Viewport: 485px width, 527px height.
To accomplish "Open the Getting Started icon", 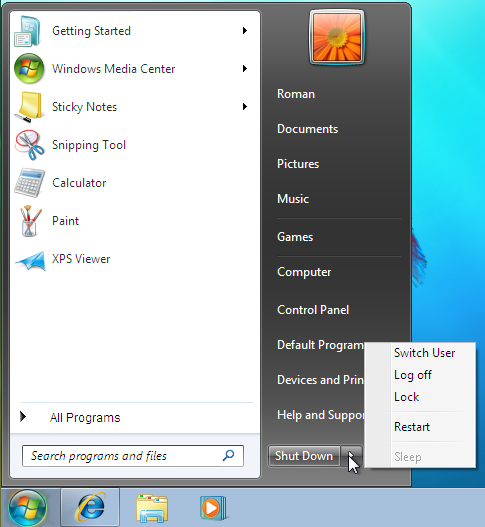I will tap(28, 31).
